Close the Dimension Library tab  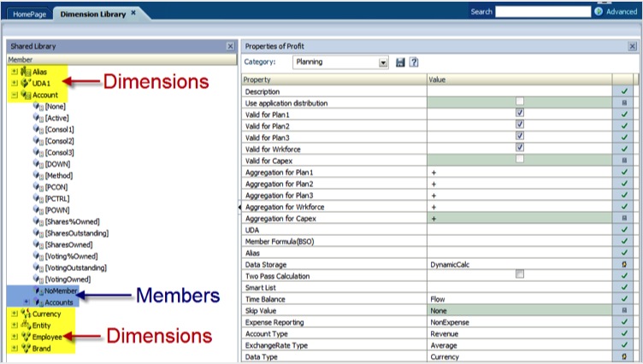point(133,13)
